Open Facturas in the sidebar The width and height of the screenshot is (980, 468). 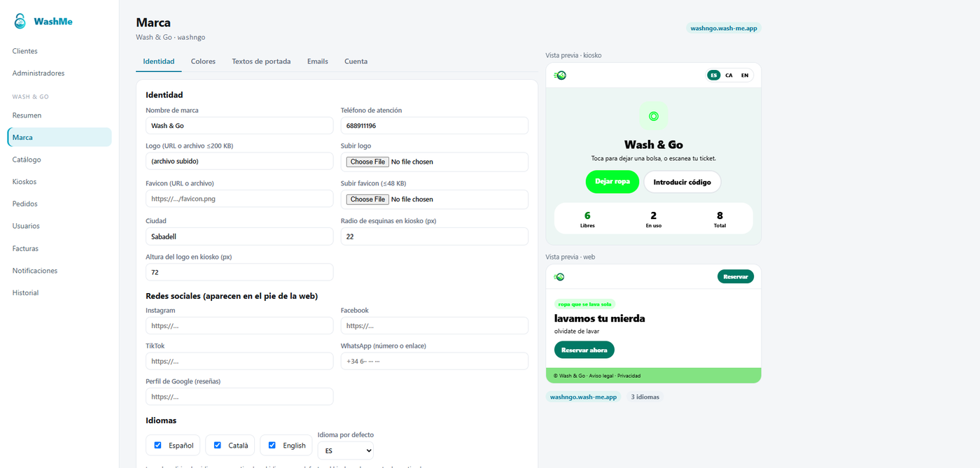(59, 248)
